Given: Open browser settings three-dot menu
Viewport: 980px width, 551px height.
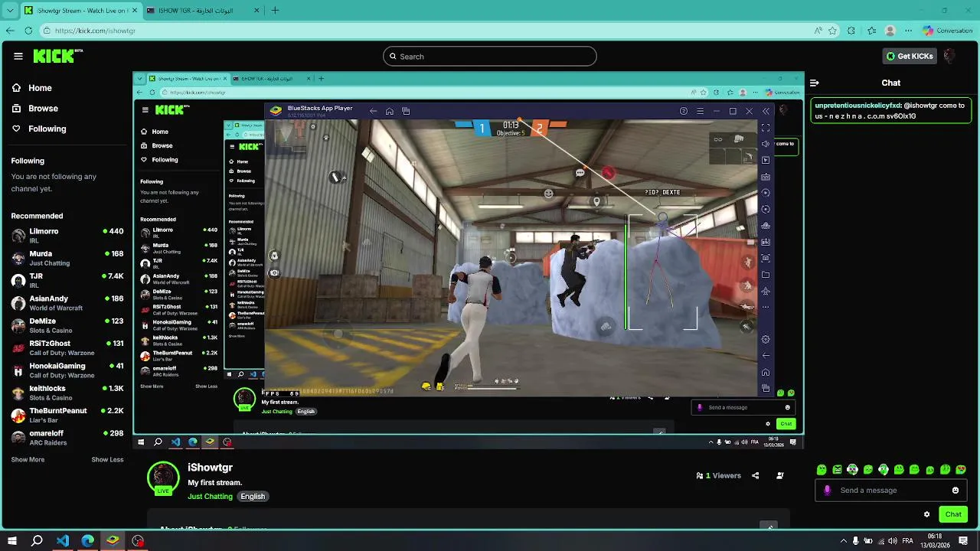Looking at the screenshot, I should click(x=909, y=31).
